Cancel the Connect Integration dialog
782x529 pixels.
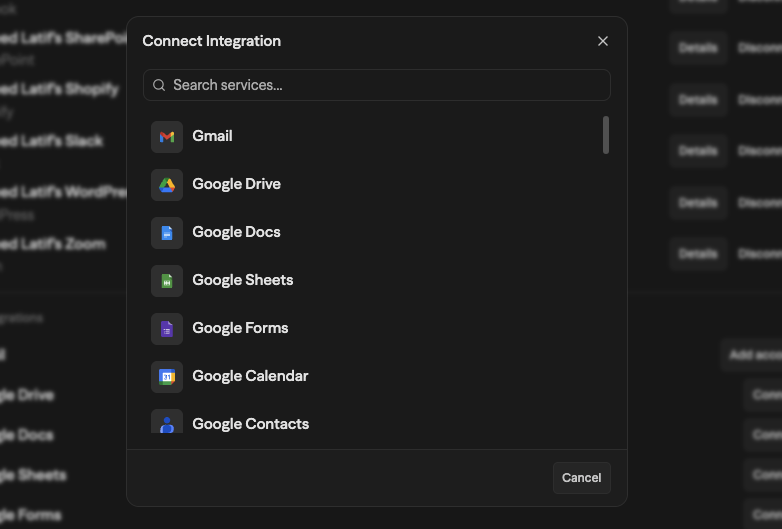click(x=582, y=478)
